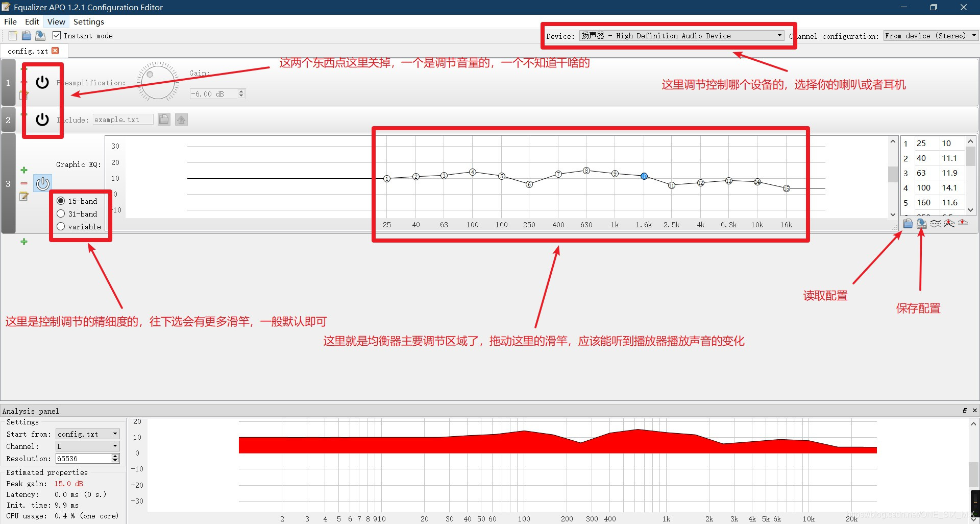Save the configuration using the toolbar icon

click(x=40, y=36)
